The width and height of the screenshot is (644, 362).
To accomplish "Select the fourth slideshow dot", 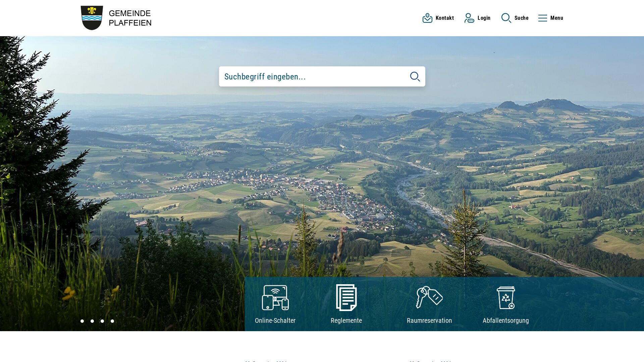I will tap(112, 321).
